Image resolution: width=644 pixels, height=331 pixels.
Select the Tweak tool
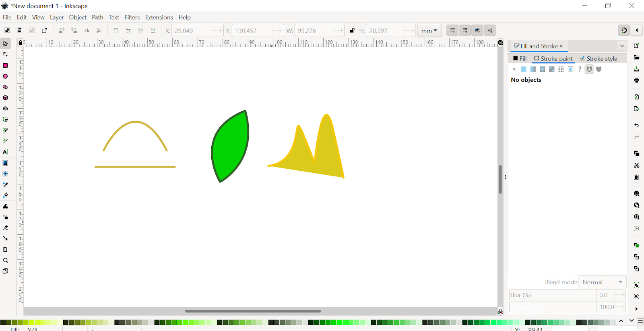click(6, 206)
